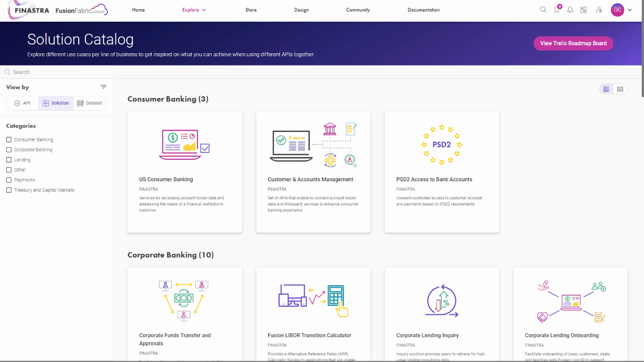Viewport: 644px width, 362px height.
Task: Open the Design menu item
Action: (302, 10)
